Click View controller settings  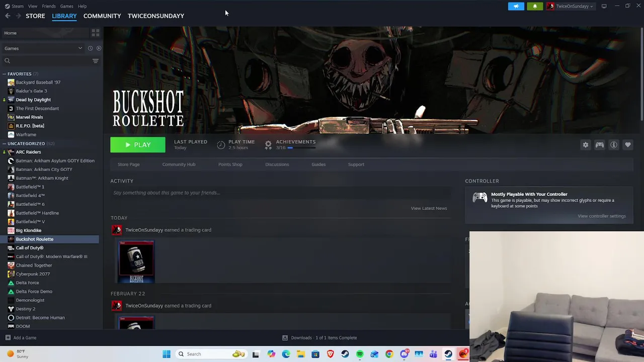coord(602,216)
